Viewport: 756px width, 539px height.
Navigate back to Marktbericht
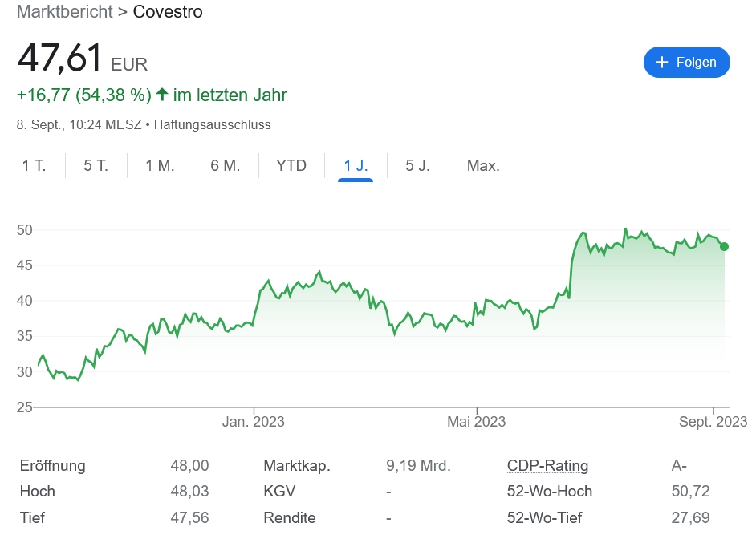click(64, 11)
